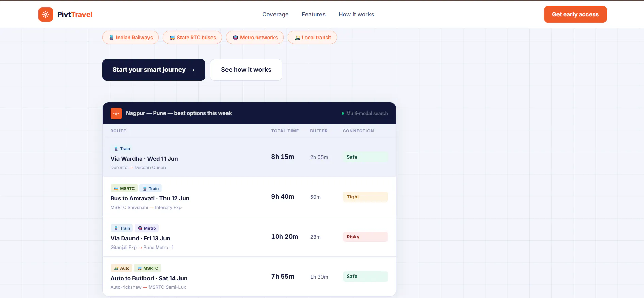Click the Multi-modal search label
644x298 pixels.
(x=367, y=114)
